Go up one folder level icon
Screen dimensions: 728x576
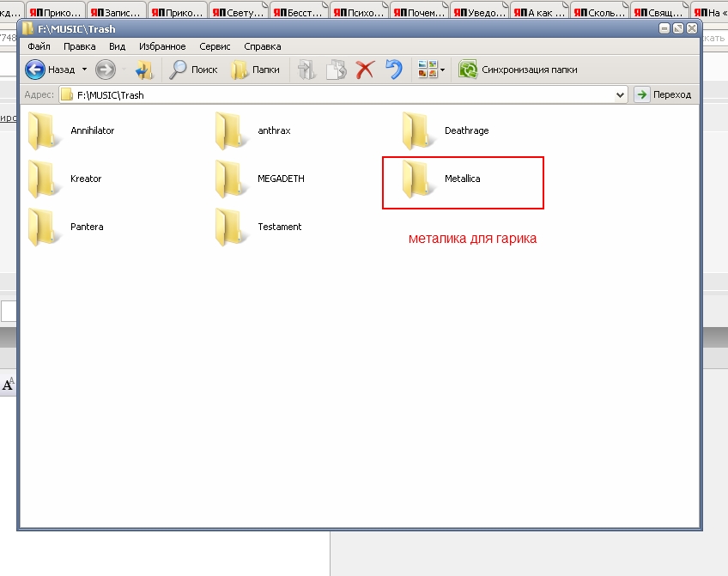(x=144, y=70)
